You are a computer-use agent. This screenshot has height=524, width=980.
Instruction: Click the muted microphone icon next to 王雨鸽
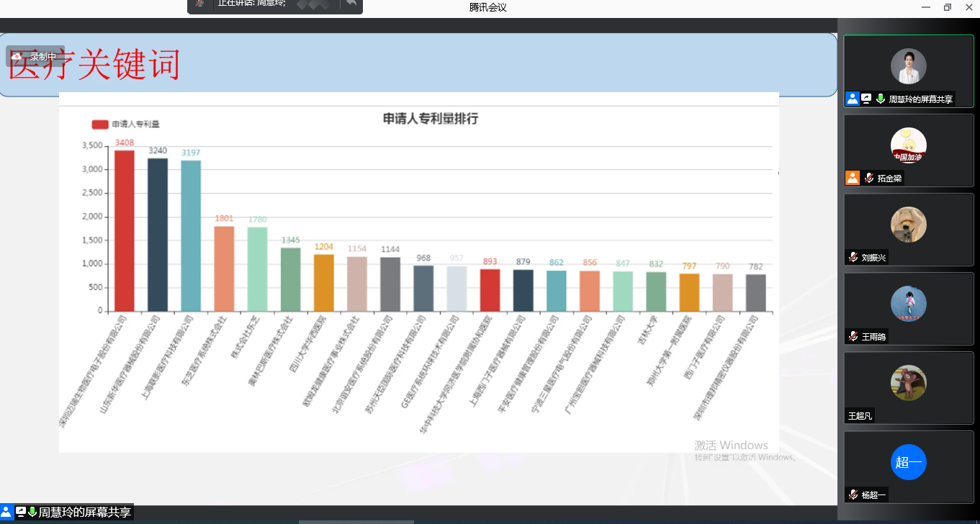tap(853, 336)
